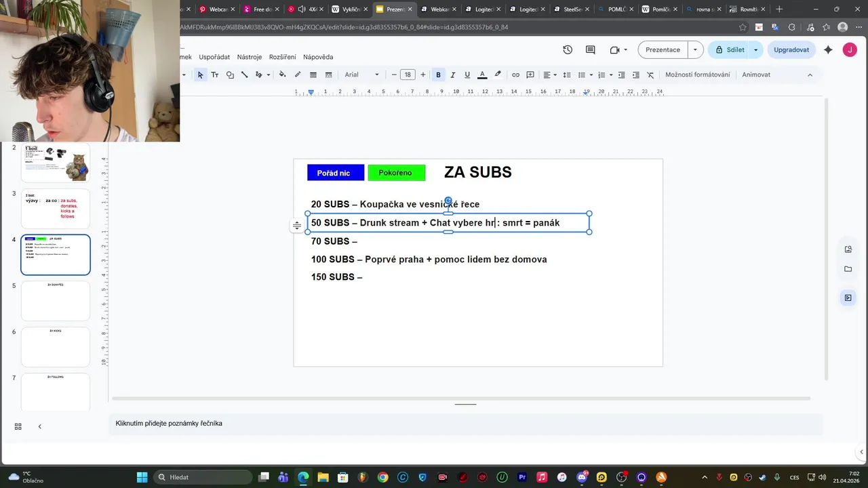Open the Nástroje menu
The image size is (868, 488).
(x=250, y=57)
